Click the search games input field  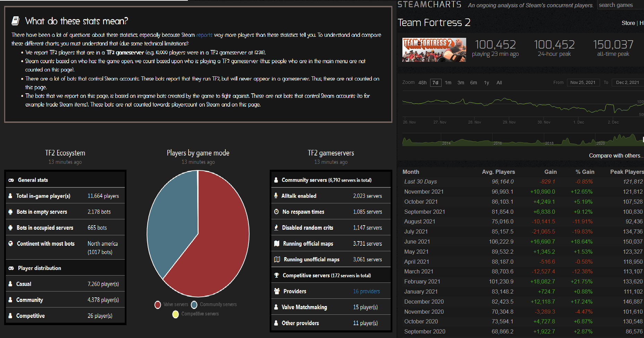pos(620,5)
